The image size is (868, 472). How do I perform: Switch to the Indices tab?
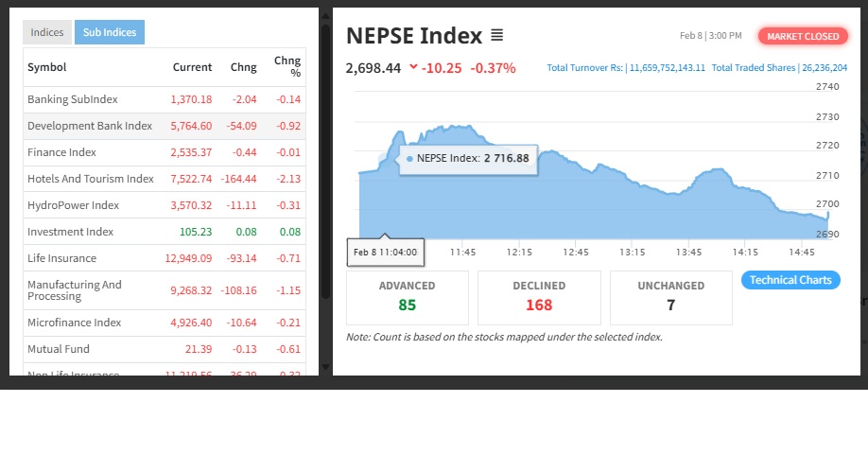(47, 32)
